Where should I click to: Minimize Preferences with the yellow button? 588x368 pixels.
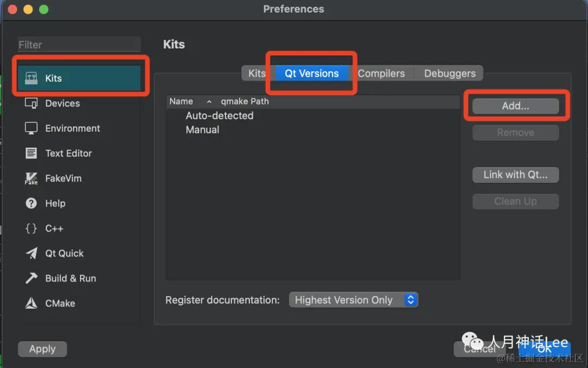28,9
